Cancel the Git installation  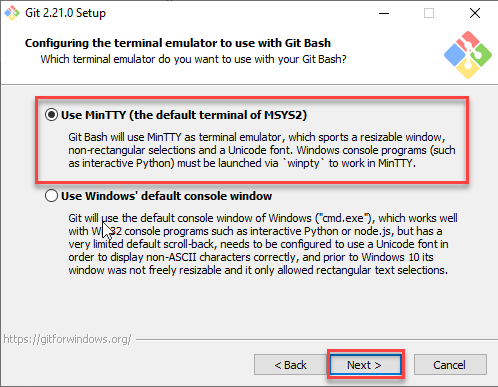click(x=450, y=365)
